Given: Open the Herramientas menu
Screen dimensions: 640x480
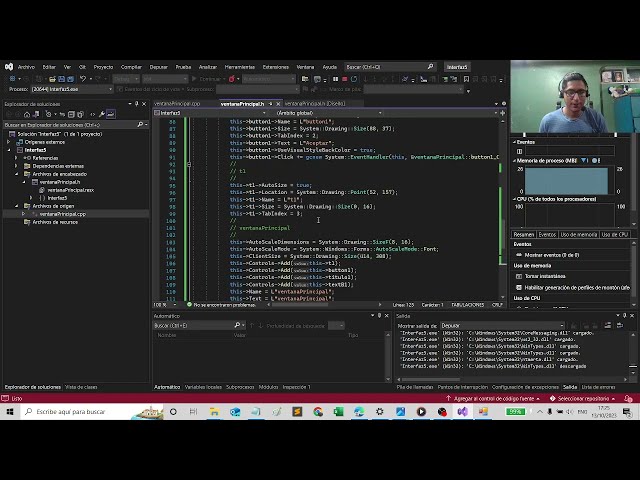Looking at the screenshot, I should coord(240,67).
